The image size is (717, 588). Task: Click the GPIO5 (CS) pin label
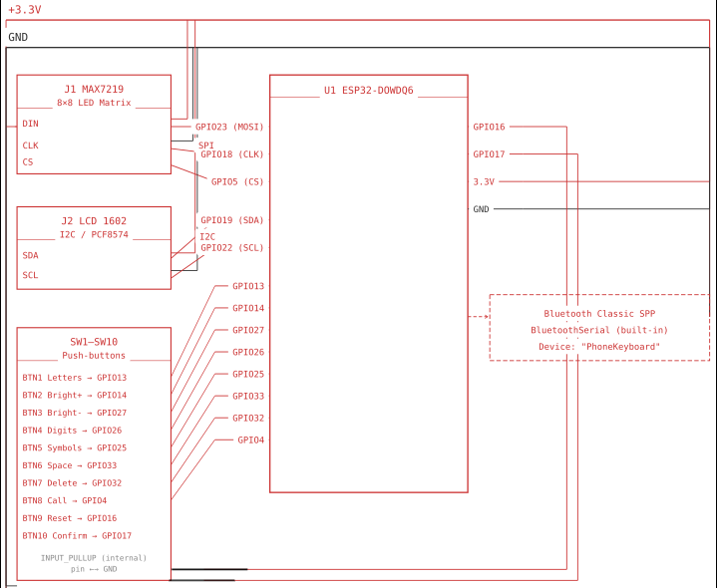pos(237,181)
